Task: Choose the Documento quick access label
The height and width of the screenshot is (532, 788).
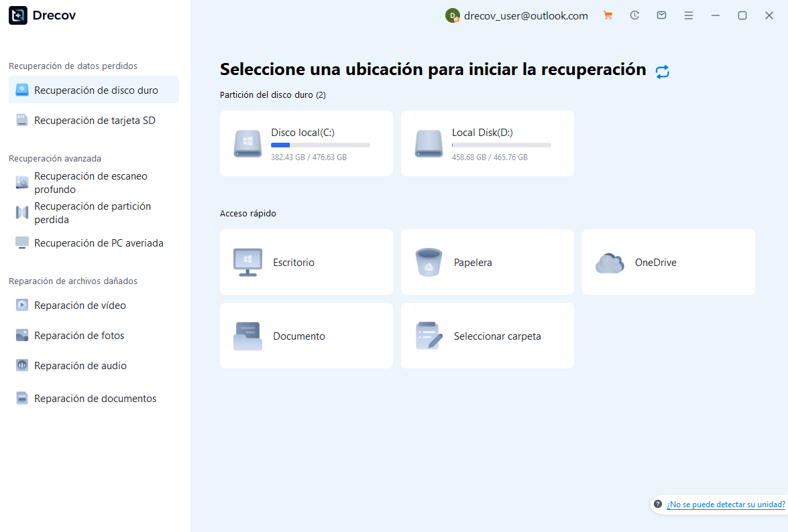Action: coord(299,336)
